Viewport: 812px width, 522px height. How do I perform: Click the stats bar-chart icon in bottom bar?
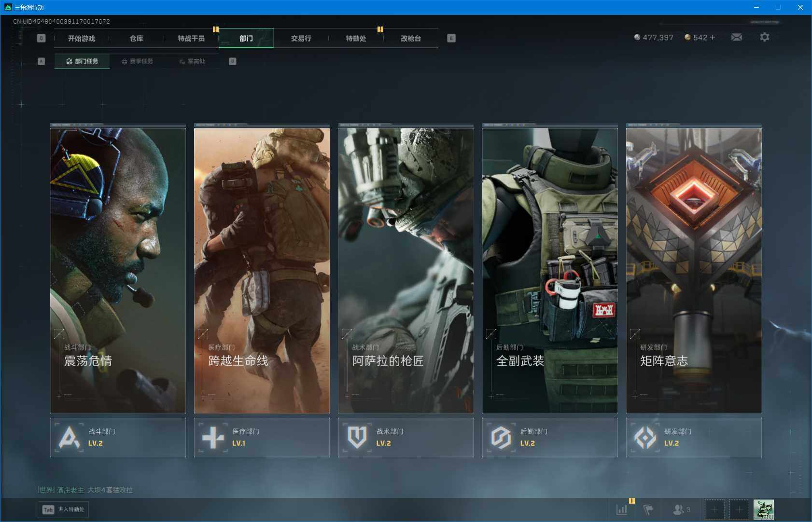(622, 509)
